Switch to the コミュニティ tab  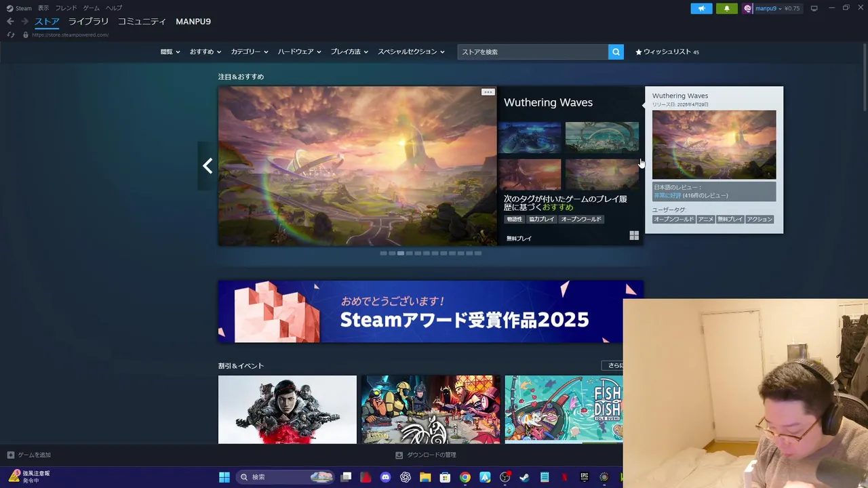click(142, 22)
